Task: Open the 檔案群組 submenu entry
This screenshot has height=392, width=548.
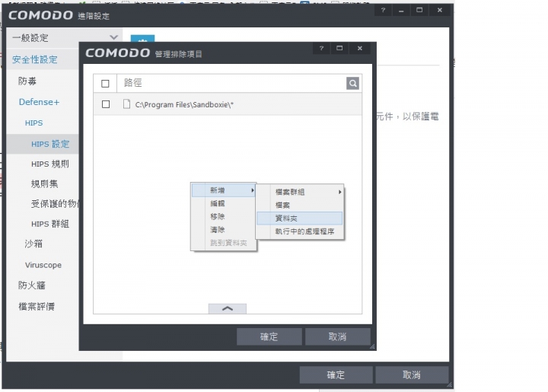Action: click(x=300, y=192)
